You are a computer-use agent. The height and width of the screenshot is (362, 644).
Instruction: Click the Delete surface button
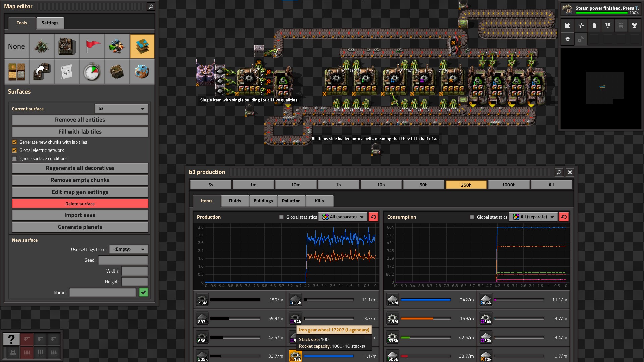(80, 204)
